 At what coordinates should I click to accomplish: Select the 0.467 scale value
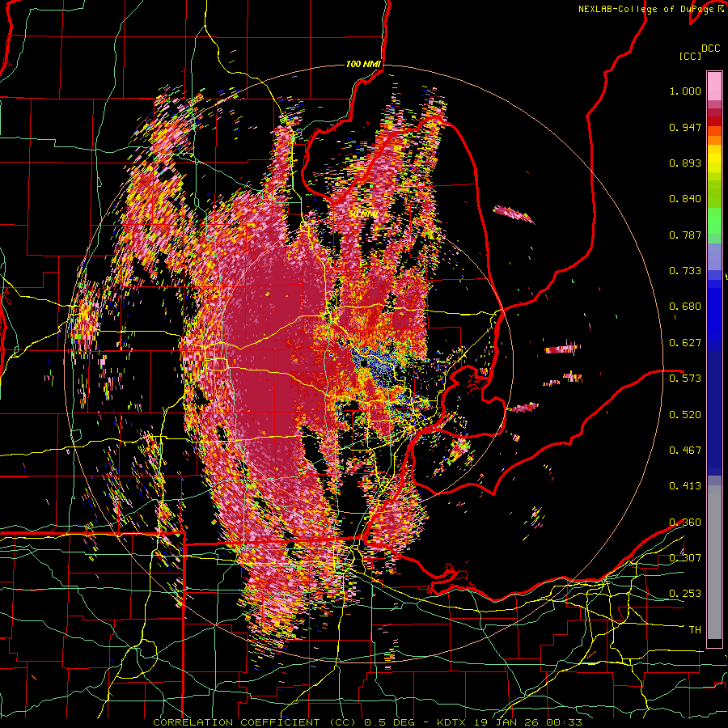685,450
